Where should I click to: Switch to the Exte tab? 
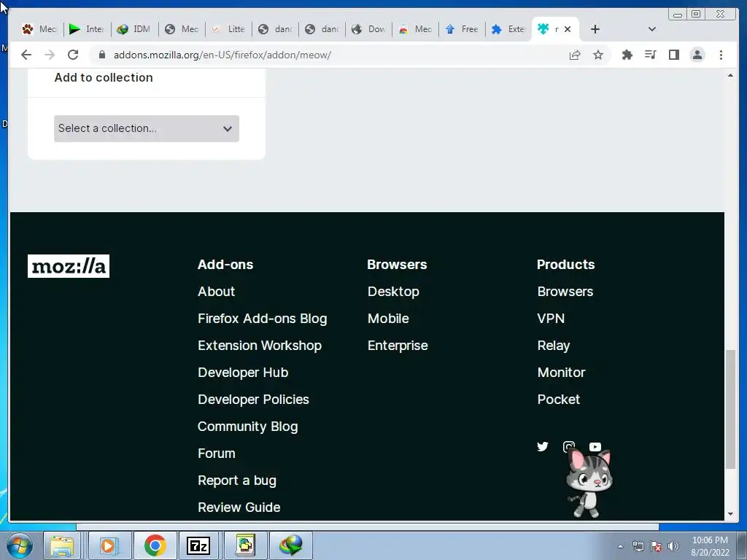508,29
